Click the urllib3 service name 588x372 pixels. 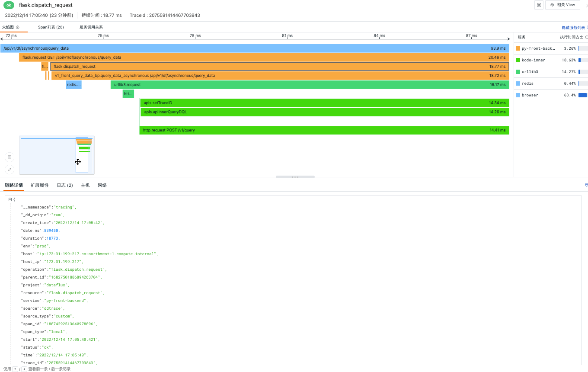[530, 72]
